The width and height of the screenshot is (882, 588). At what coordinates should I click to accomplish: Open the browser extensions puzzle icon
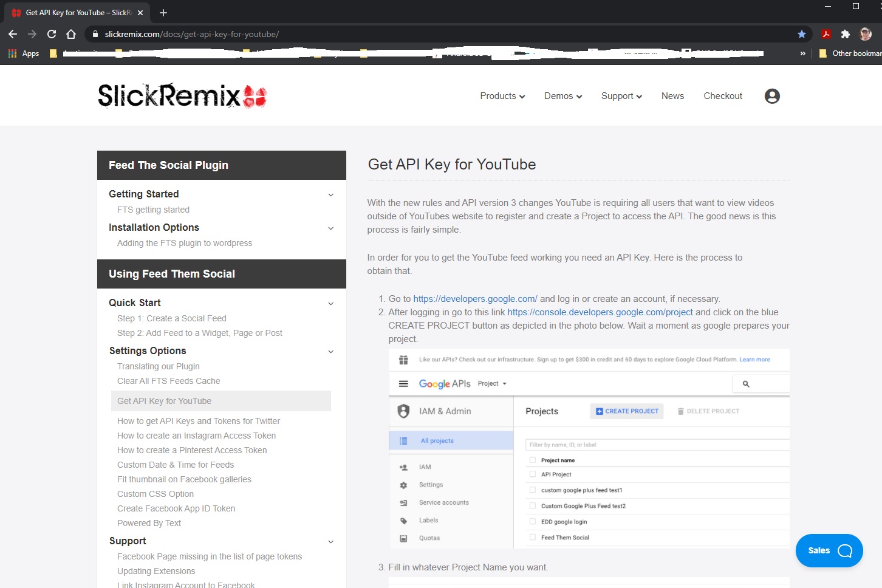[845, 34]
